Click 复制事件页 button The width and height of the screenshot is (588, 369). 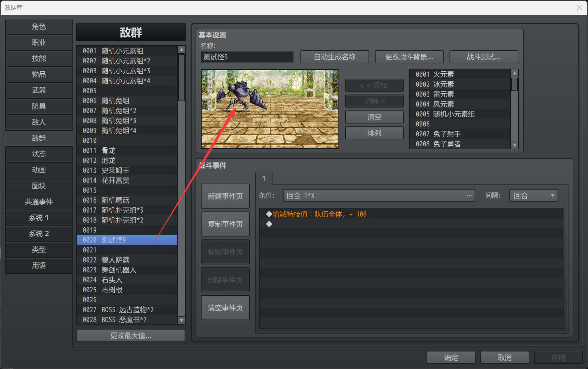[x=225, y=224]
